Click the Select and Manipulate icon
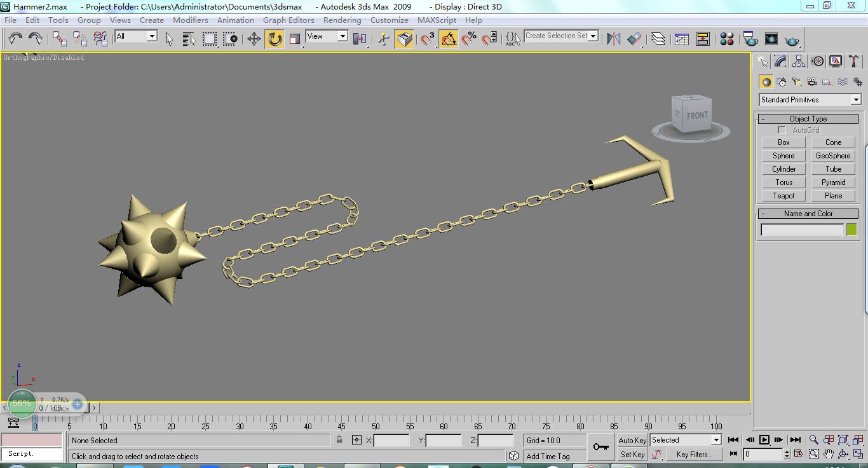868x468 pixels. point(383,39)
